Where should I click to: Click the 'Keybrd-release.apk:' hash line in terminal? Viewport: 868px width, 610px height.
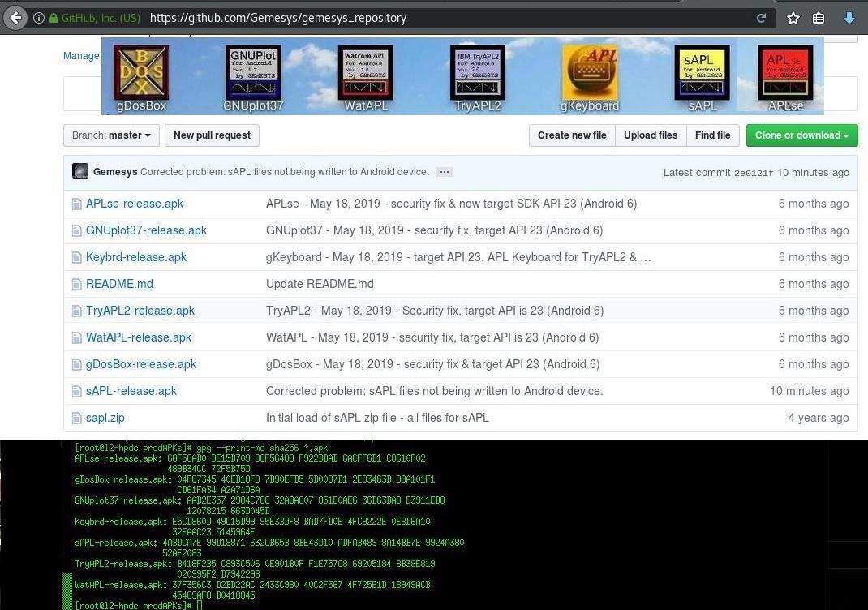[x=252, y=522]
